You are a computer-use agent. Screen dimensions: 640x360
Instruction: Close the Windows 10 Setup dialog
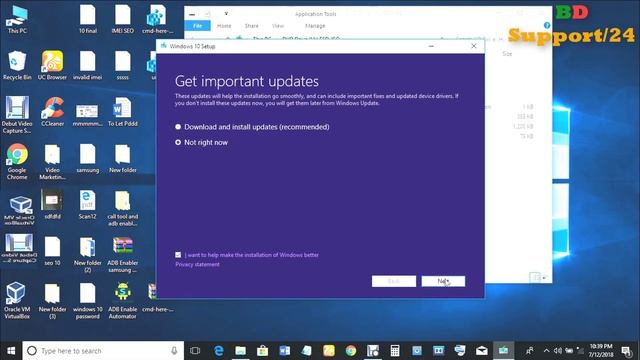tap(473, 46)
